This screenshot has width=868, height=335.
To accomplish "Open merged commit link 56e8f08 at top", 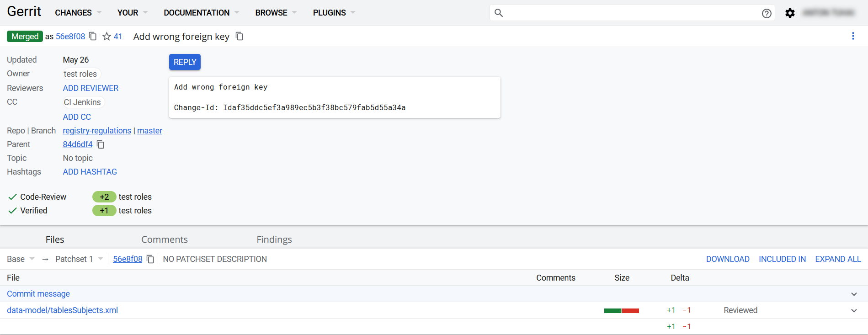I will tap(70, 37).
